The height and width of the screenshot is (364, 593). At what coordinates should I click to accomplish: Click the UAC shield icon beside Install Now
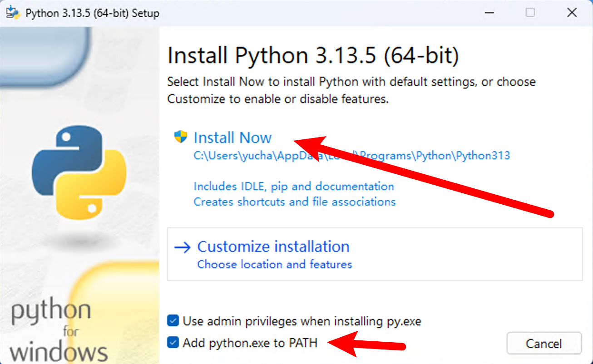coord(181,137)
